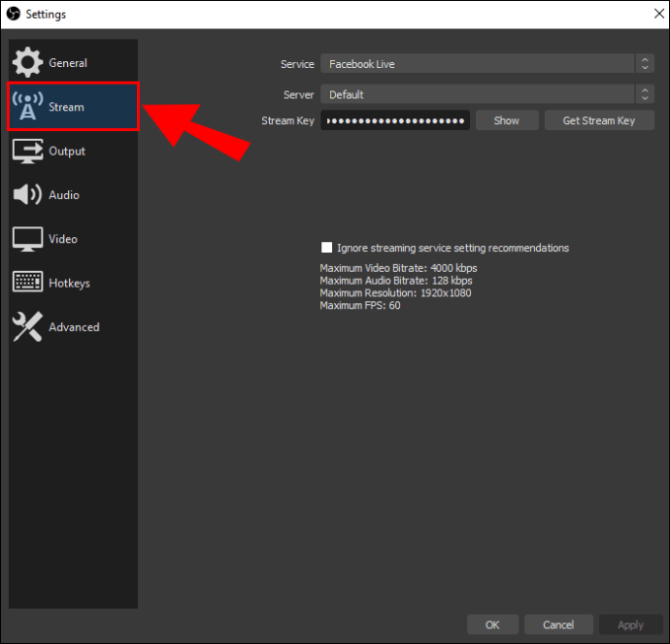Open the Video settings section
The width and height of the screenshot is (670, 644).
(x=73, y=239)
